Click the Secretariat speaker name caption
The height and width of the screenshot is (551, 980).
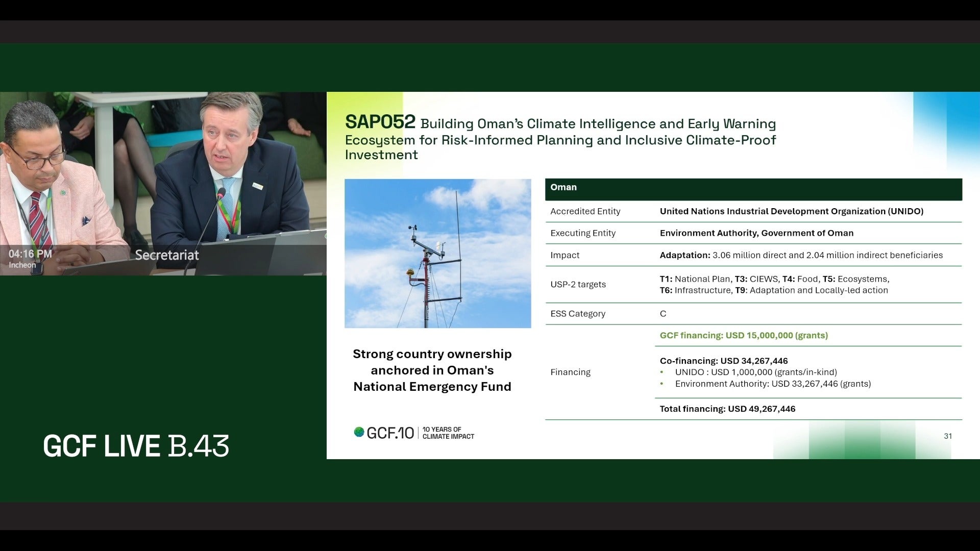167,255
